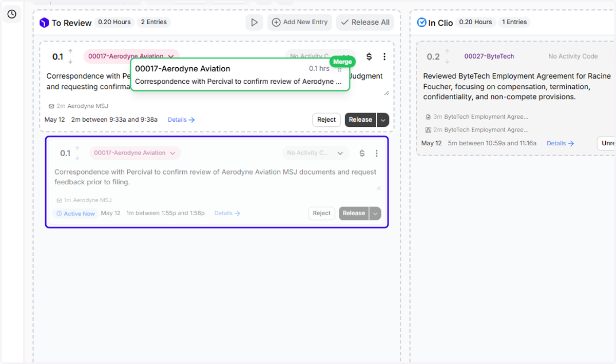Screen dimensions: 616x364
Task: Click the green Merge badge
Action: coord(342,62)
